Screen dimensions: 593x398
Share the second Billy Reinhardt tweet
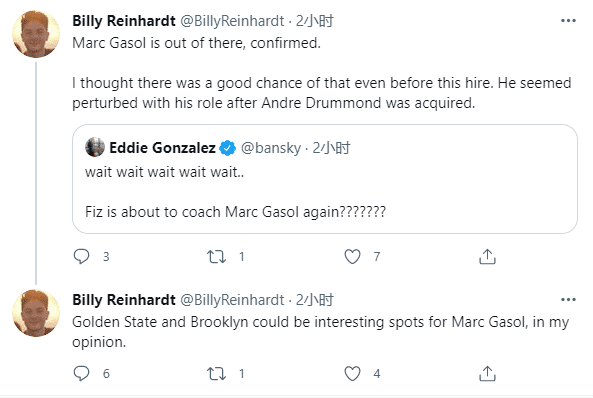click(x=487, y=373)
